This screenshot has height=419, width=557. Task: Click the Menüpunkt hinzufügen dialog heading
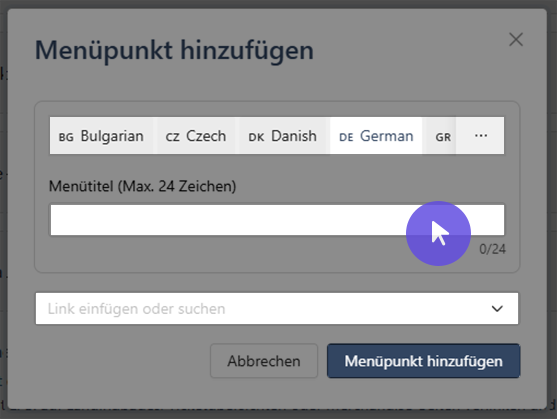[x=174, y=50]
